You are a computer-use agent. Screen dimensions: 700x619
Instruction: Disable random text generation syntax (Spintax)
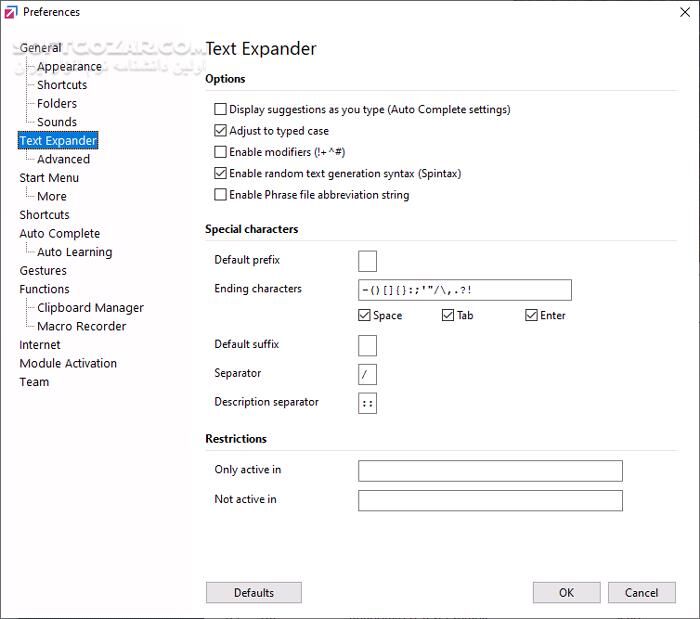pyautogui.click(x=221, y=173)
